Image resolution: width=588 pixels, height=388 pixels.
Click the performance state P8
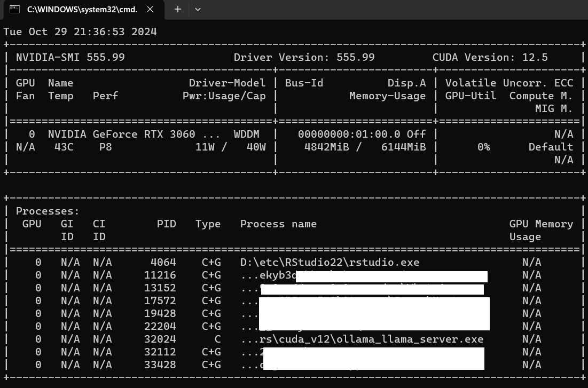(105, 147)
